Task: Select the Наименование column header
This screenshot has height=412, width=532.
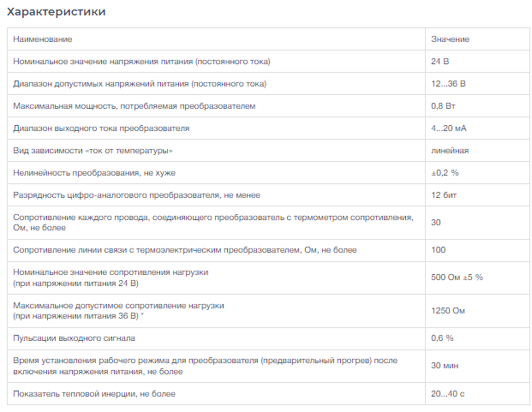Action: [x=43, y=39]
